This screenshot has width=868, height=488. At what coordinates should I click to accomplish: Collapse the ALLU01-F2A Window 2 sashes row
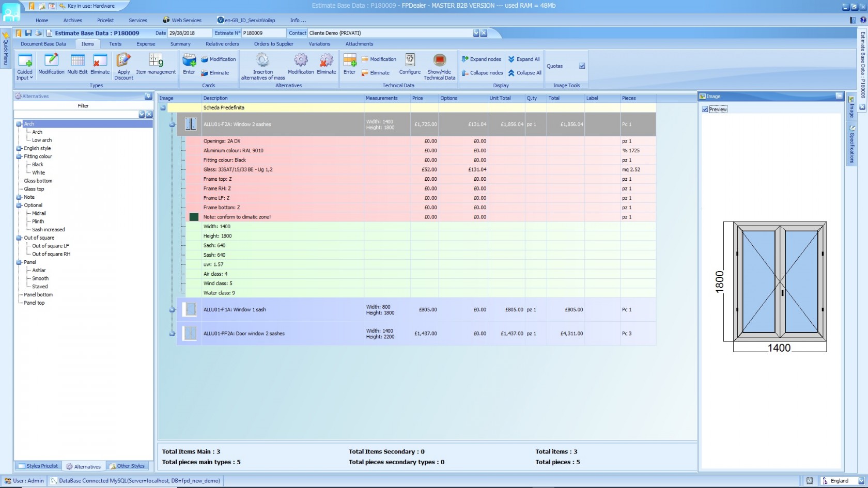click(x=172, y=124)
